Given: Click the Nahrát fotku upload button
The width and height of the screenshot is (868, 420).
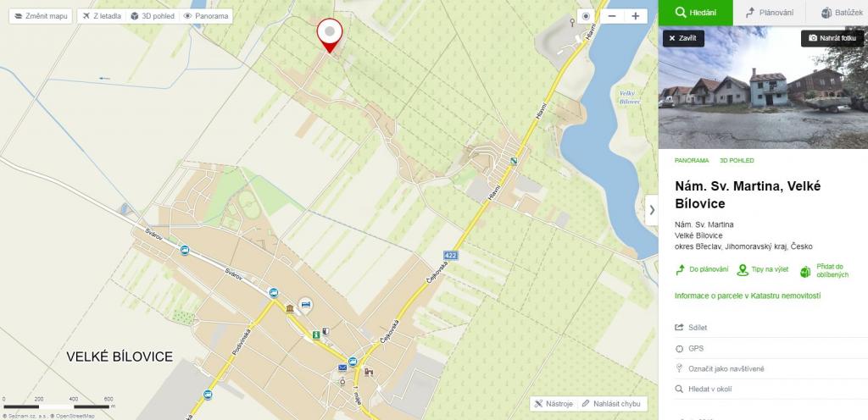Looking at the screenshot, I should [x=832, y=38].
